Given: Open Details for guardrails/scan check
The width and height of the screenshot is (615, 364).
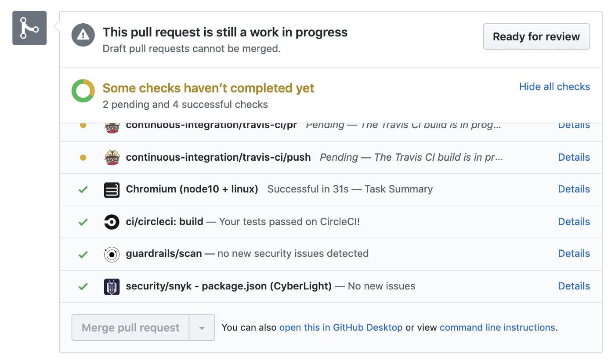Looking at the screenshot, I should (x=574, y=253).
